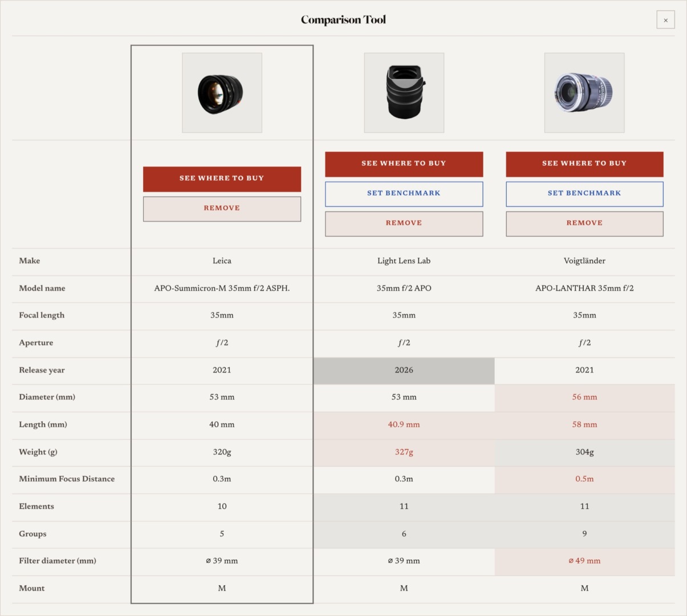Select the Leica make cell

coord(222,261)
